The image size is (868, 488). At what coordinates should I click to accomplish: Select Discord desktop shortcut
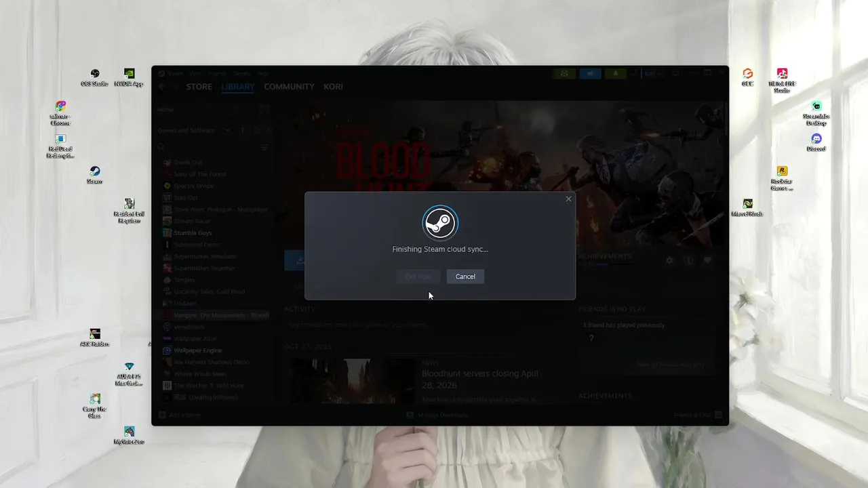pos(816,143)
